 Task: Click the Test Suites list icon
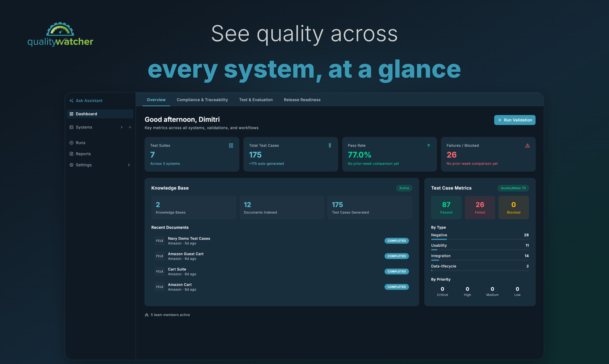(231, 145)
